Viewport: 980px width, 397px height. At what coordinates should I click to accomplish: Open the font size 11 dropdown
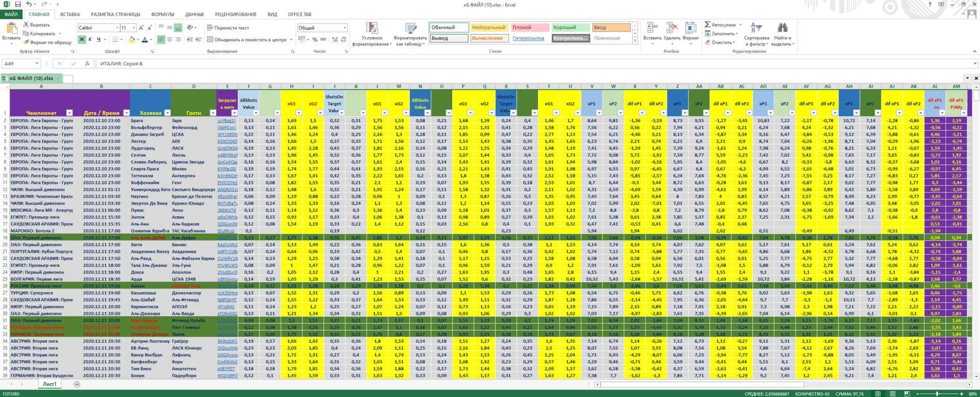pyautogui.click(x=134, y=28)
